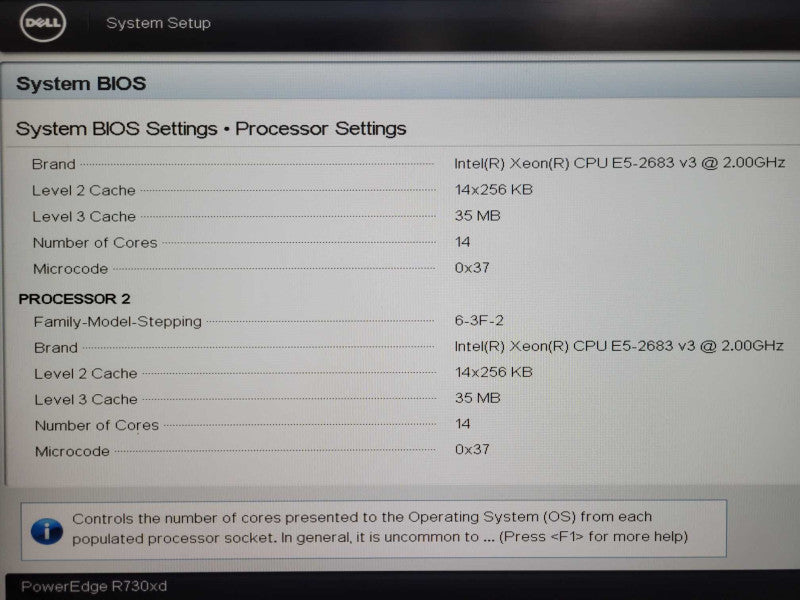Click the help description text box
This screenshot has width=800, height=600.
[373, 529]
